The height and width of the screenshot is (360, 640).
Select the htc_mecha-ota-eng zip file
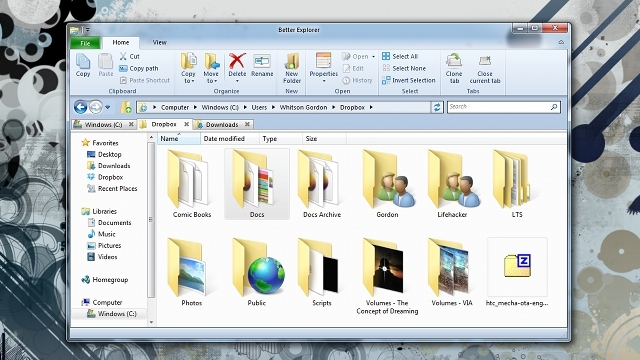[517, 273]
